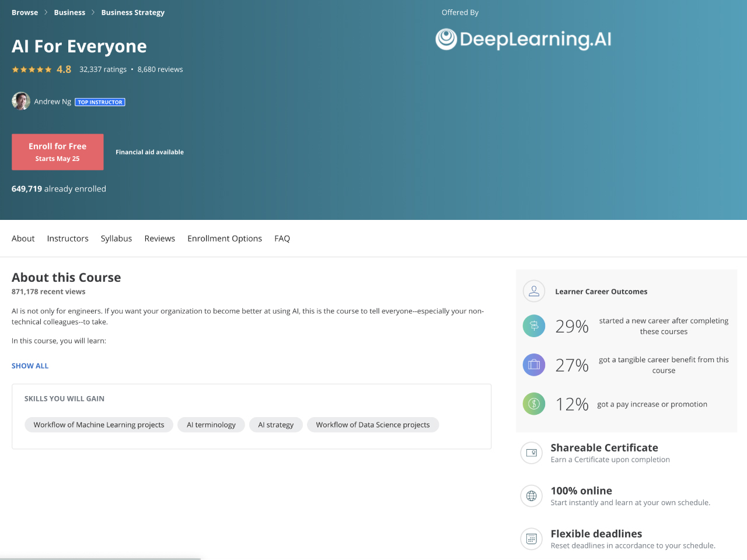
Task: Click the briefcase icon beside 27%
Action: (x=534, y=365)
